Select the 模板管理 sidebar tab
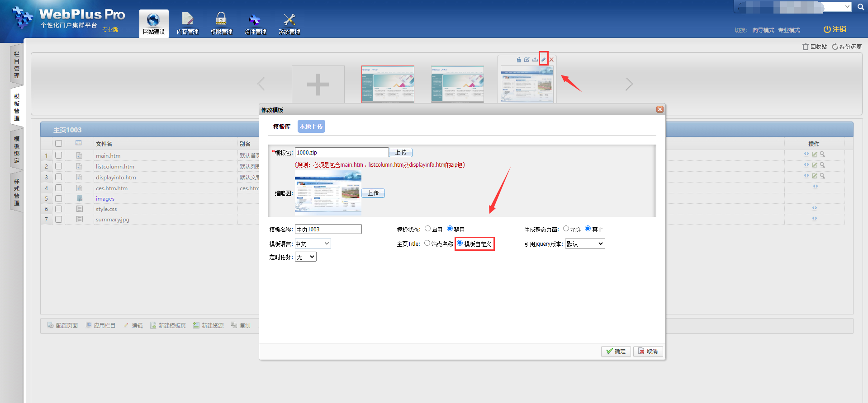This screenshot has width=868, height=403. (17, 107)
